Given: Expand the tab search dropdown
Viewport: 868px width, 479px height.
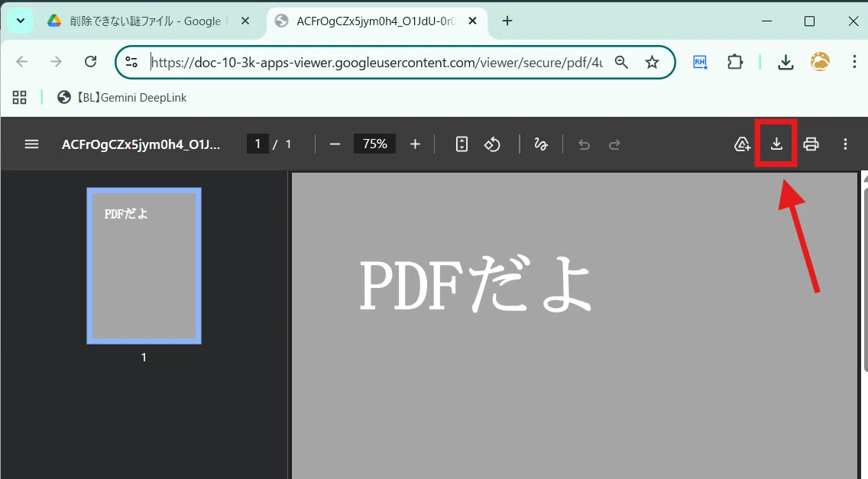Looking at the screenshot, I should coord(21,21).
